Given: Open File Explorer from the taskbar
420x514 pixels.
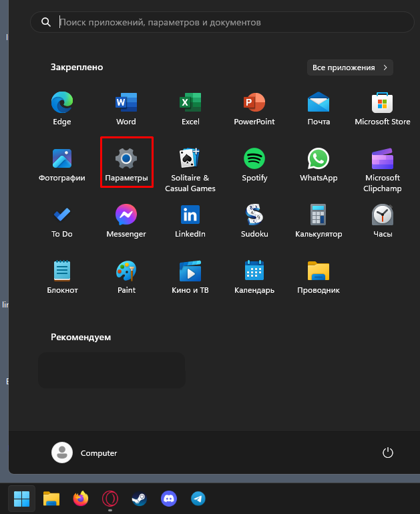Looking at the screenshot, I should point(51,499).
